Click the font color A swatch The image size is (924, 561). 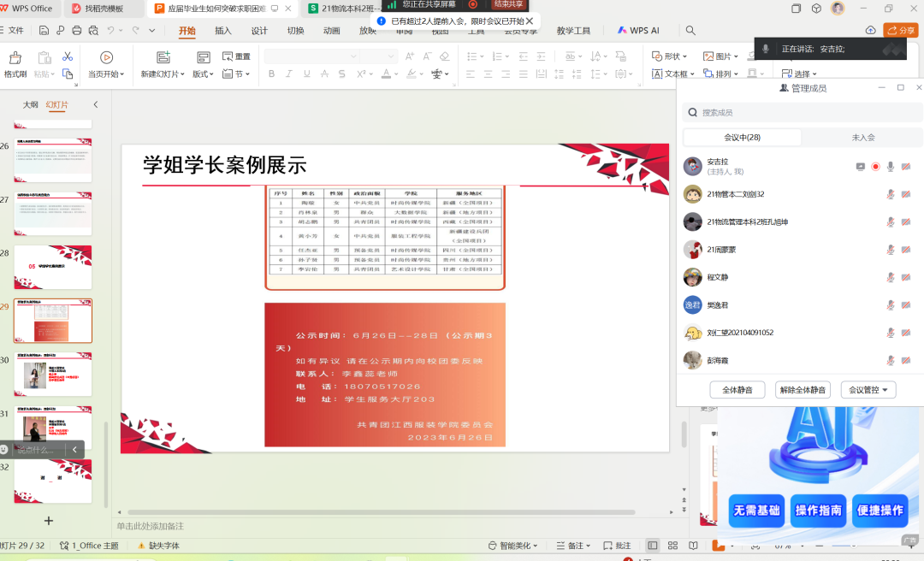pos(385,74)
